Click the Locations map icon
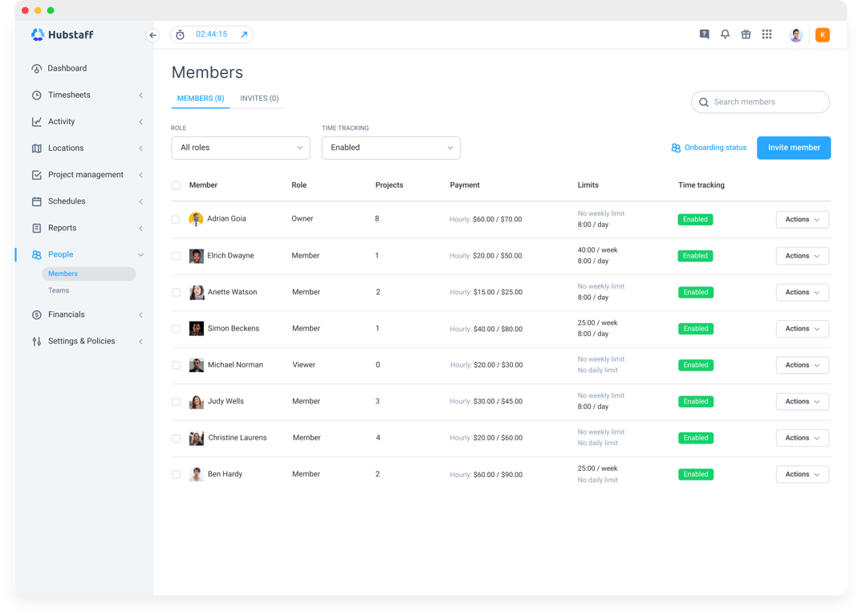Image resolution: width=862 pixels, height=616 pixels. click(x=37, y=148)
